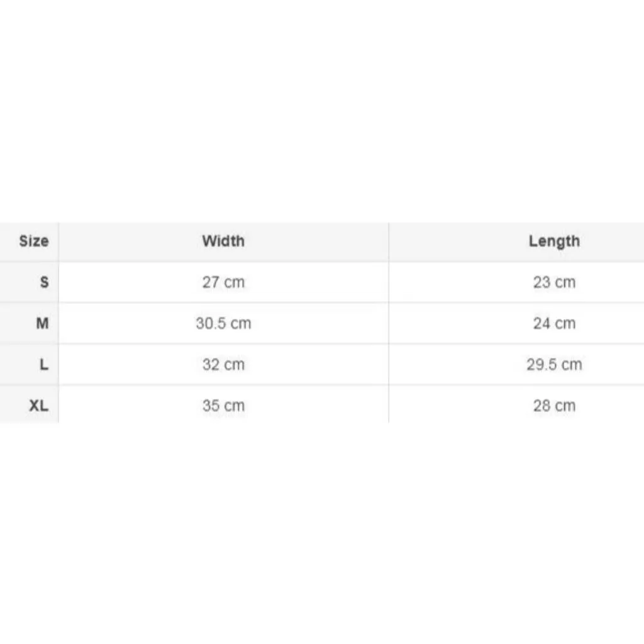Click the 23 cm length cell
644x644 pixels.
coord(554,282)
